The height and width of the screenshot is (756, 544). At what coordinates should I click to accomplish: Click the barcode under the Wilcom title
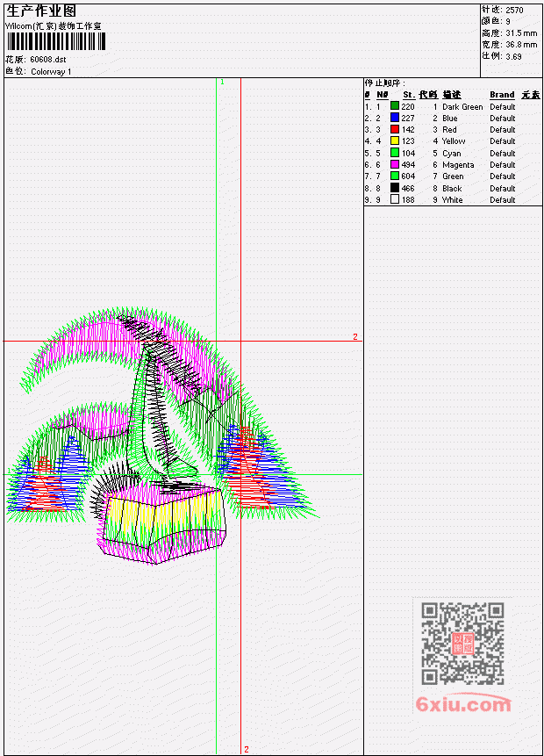coord(56,42)
